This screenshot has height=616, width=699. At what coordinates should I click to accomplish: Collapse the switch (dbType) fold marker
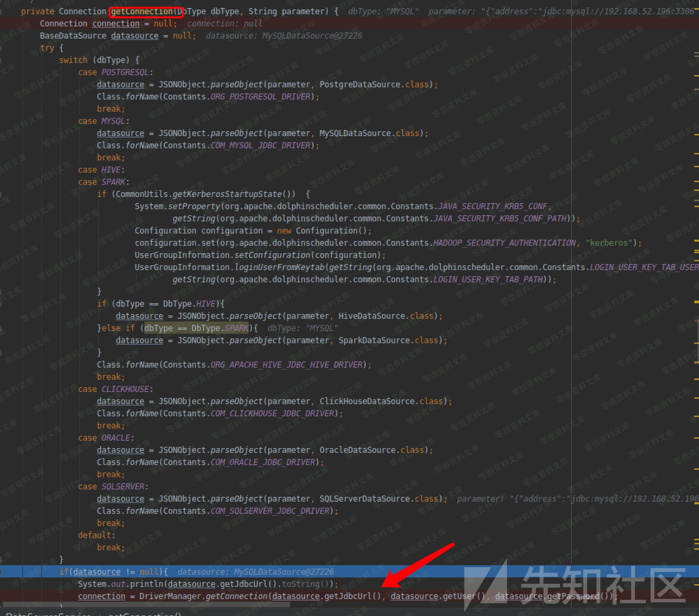tap(1, 61)
